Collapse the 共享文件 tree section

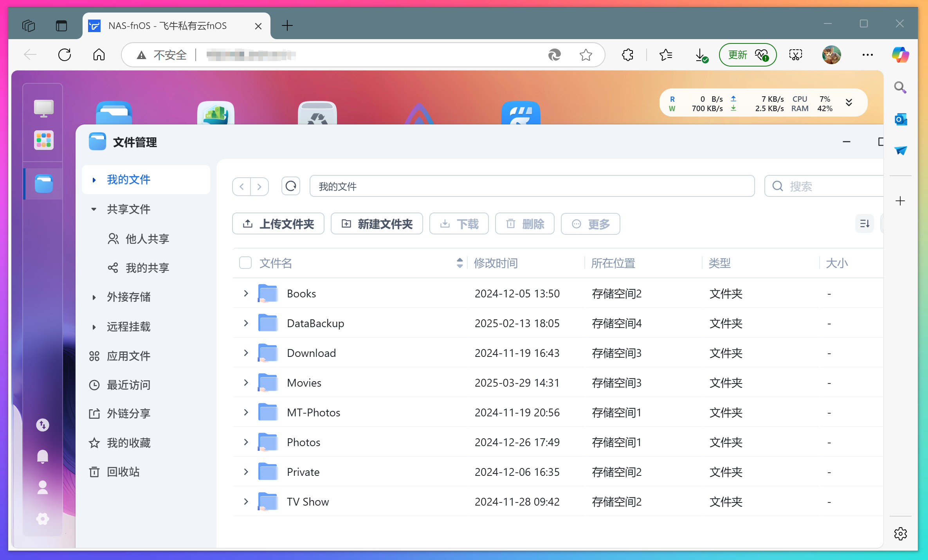pyautogui.click(x=94, y=209)
